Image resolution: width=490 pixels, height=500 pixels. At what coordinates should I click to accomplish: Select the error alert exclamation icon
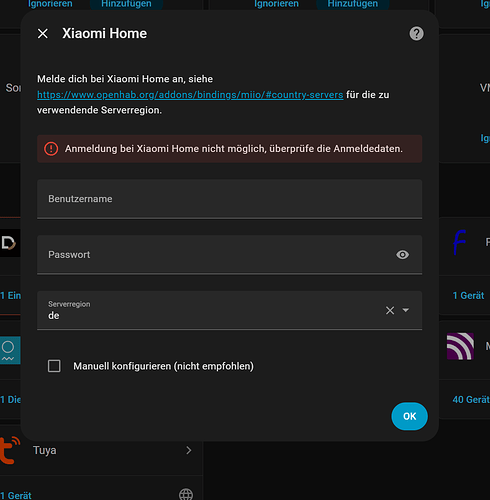(51, 149)
